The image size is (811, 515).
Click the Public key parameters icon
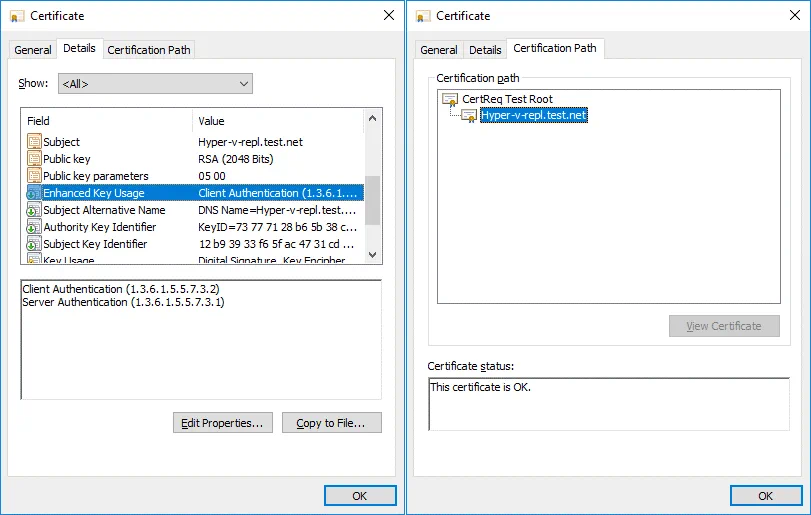(x=34, y=176)
